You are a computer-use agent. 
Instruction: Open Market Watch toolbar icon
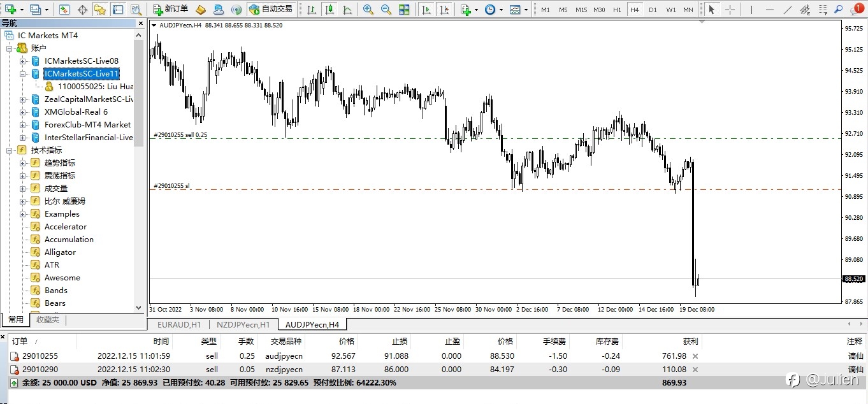64,10
